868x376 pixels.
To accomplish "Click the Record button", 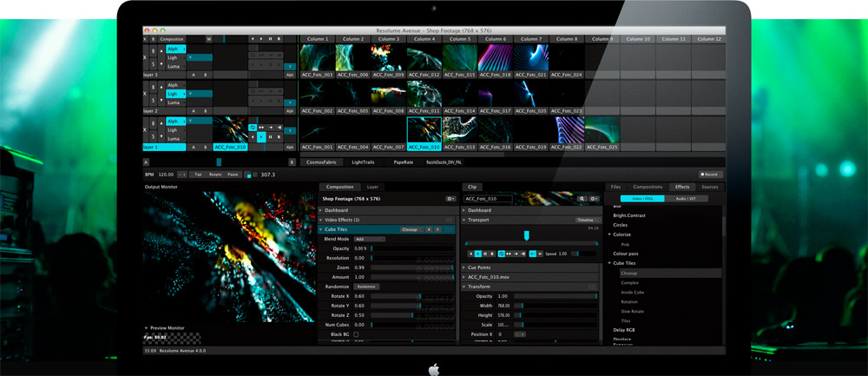I will (710, 175).
